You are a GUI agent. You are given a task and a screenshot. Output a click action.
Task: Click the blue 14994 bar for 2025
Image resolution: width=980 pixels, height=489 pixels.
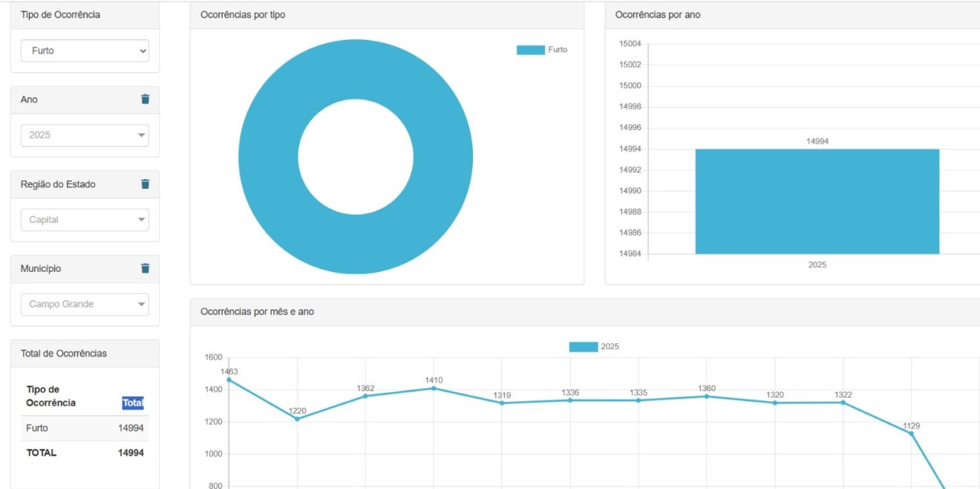point(817,201)
